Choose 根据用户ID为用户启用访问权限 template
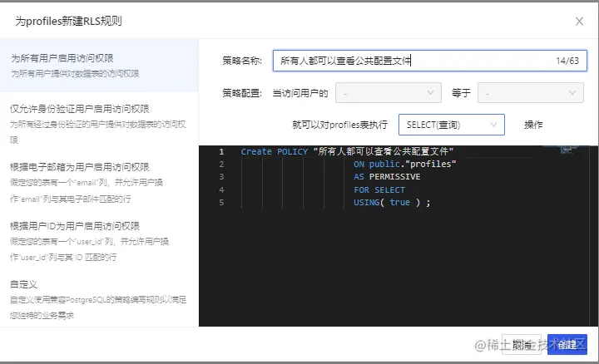599x364 pixels. [x=99, y=241]
